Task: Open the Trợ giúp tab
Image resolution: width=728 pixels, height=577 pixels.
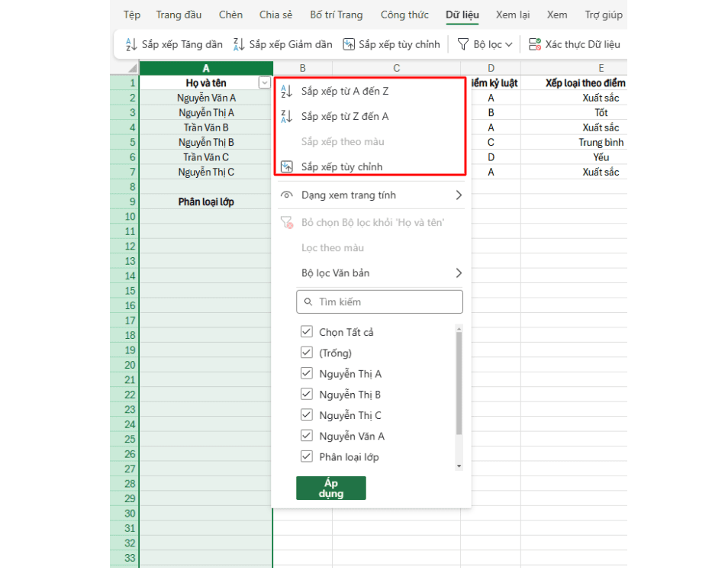Action: point(604,15)
